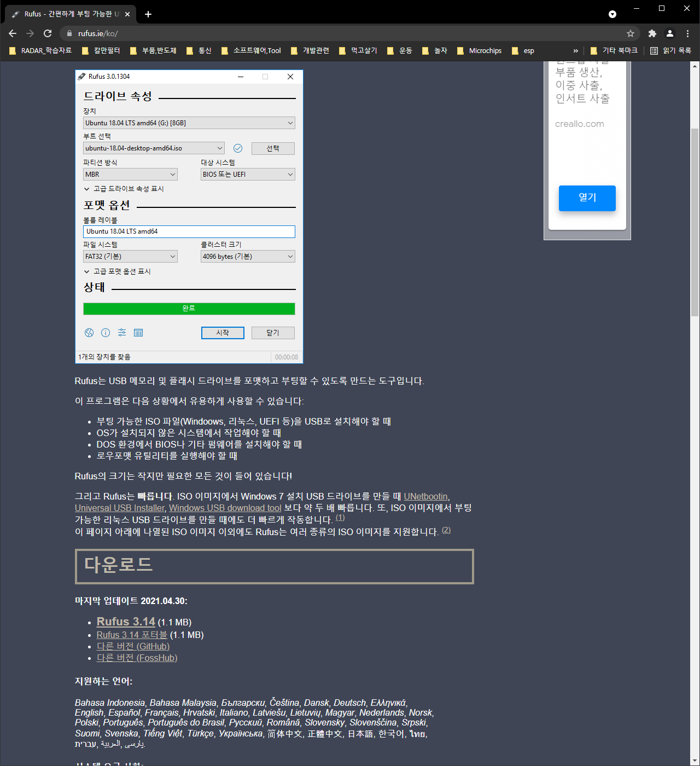Open the 4096 bytes cluster size dropdown

click(x=248, y=257)
